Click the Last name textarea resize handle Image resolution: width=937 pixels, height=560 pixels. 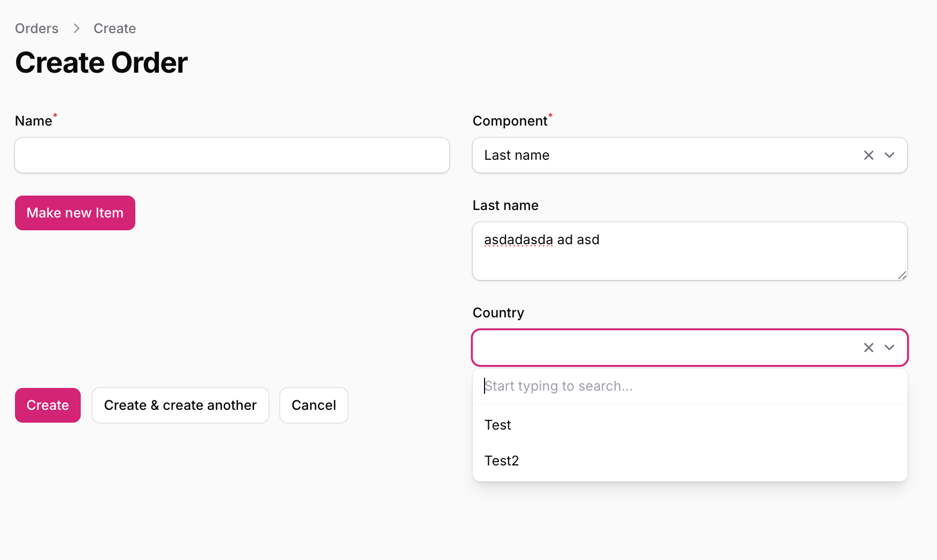(x=902, y=275)
